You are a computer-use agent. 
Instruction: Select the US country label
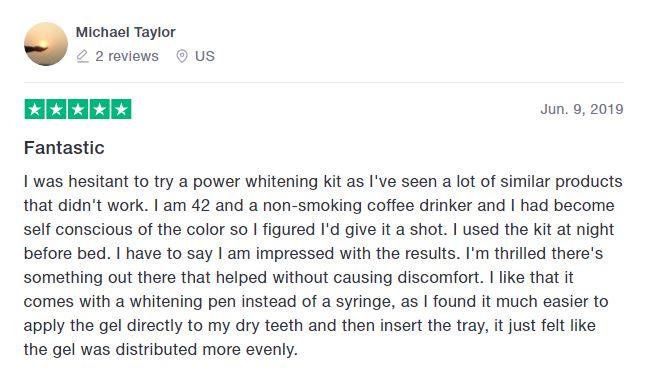(x=205, y=56)
